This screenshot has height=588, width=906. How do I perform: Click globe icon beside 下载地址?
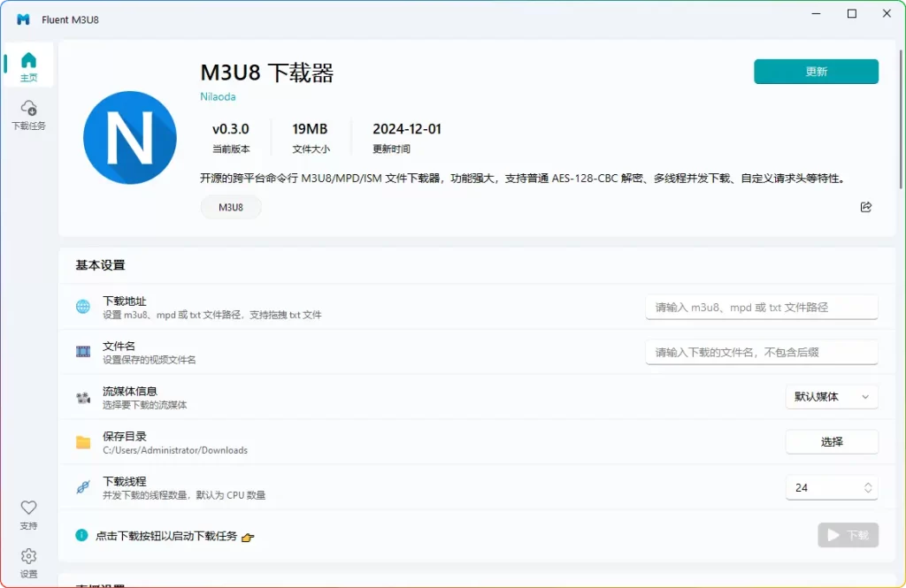pos(83,307)
